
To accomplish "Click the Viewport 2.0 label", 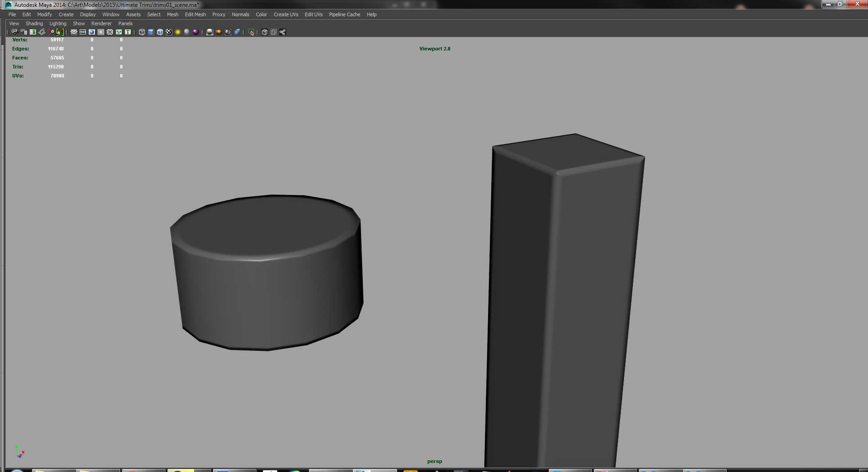I will click(435, 49).
